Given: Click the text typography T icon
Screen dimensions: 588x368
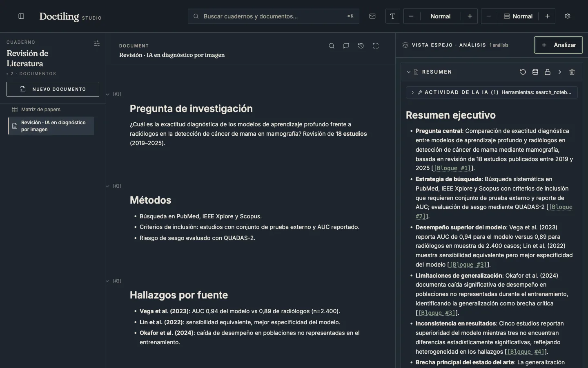Looking at the screenshot, I should click(x=393, y=16).
